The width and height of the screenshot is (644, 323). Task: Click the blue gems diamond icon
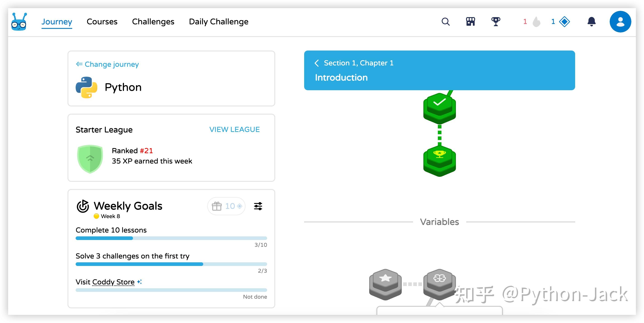(x=564, y=22)
